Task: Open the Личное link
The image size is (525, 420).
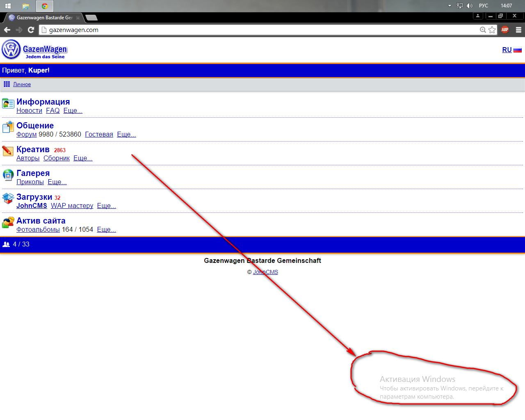Action: 22,84
